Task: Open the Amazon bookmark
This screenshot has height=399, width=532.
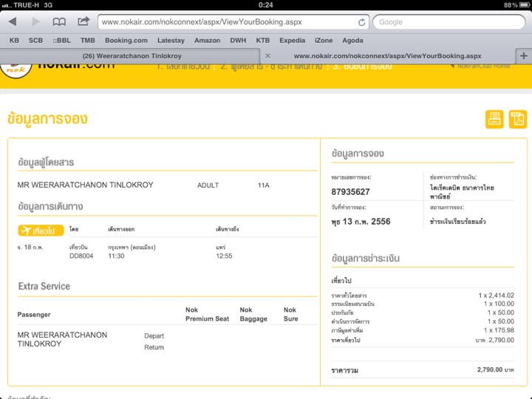Action: 208,41
